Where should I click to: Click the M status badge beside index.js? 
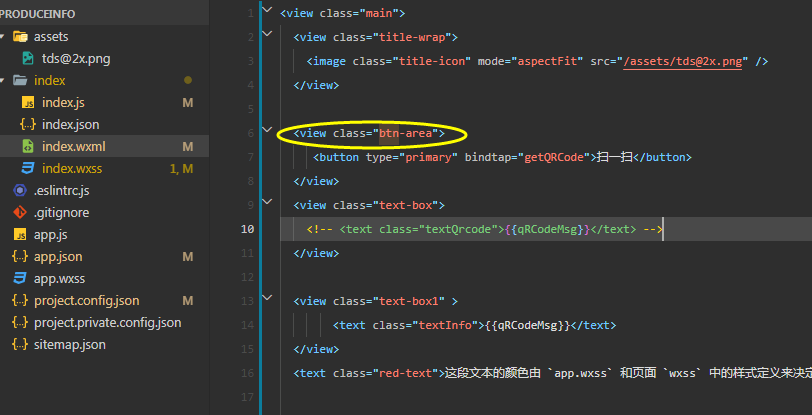point(188,103)
